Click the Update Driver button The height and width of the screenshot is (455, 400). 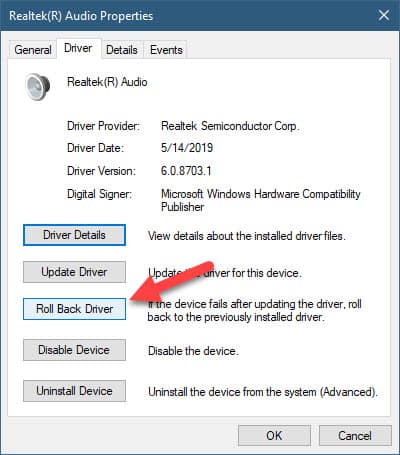[74, 272]
